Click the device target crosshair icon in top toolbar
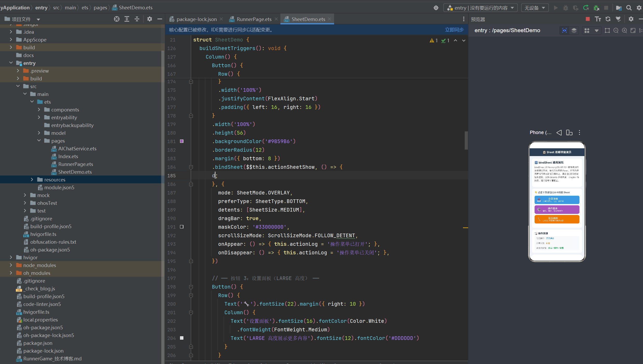Viewport: 643px width, 364px height. pyautogui.click(x=436, y=8)
